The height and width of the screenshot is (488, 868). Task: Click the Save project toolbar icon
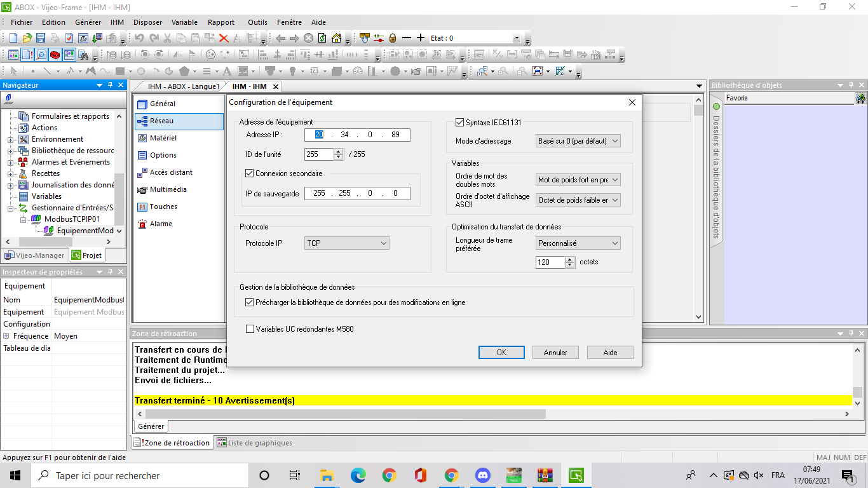pyautogui.click(x=41, y=38)
